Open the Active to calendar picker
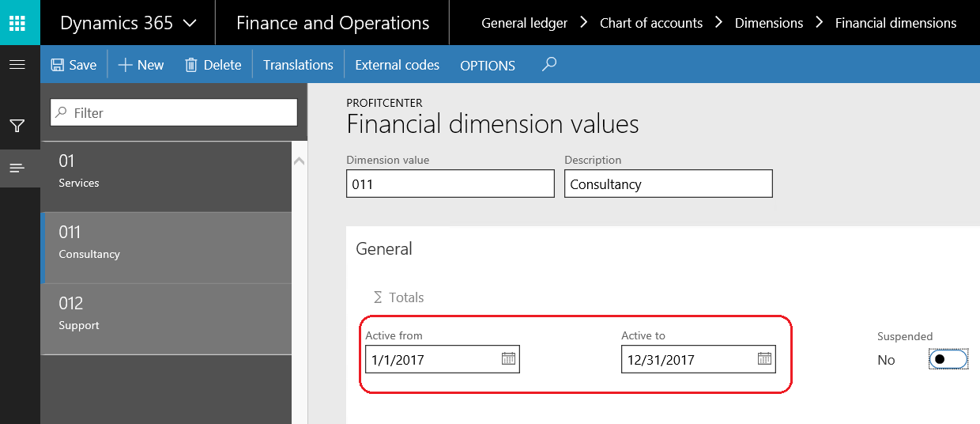 764,359
